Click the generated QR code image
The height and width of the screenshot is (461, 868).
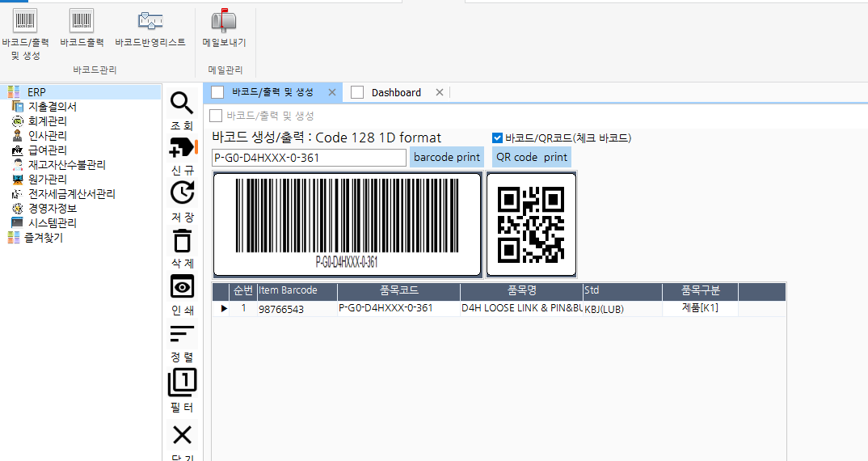pos(532,224)
